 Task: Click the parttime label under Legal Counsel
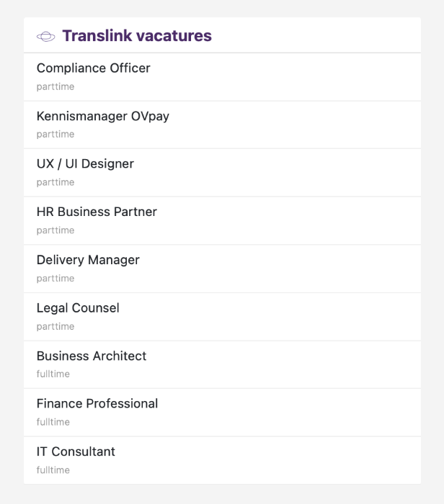(55, 327)
